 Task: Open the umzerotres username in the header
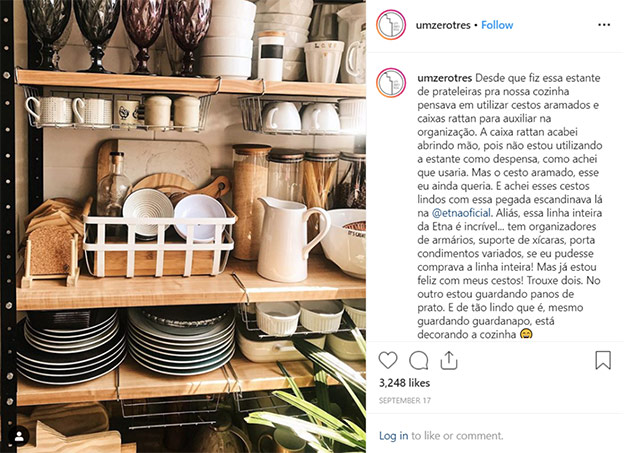click(x=443, y=25)
